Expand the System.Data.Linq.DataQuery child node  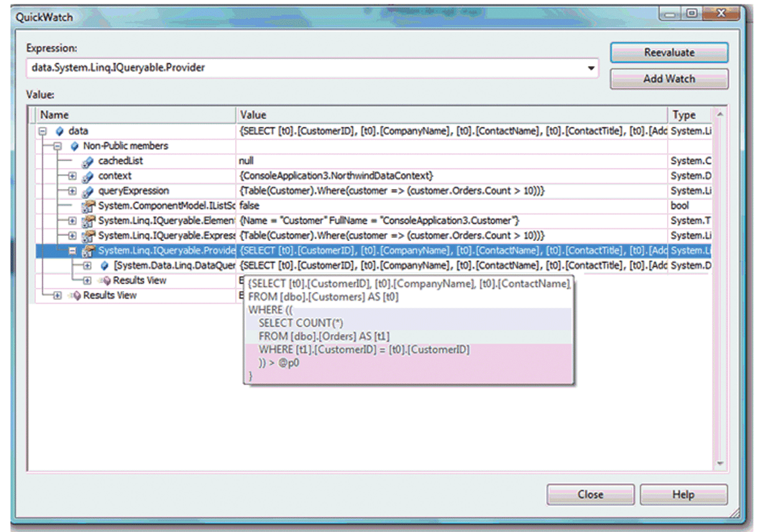(x=87, y=265)
